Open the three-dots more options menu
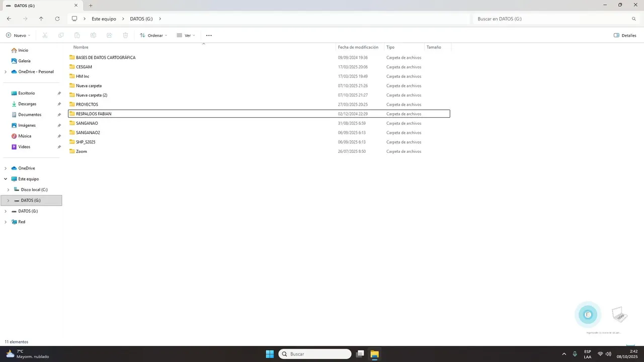This screenshot has width=644, height=362. 209,35
